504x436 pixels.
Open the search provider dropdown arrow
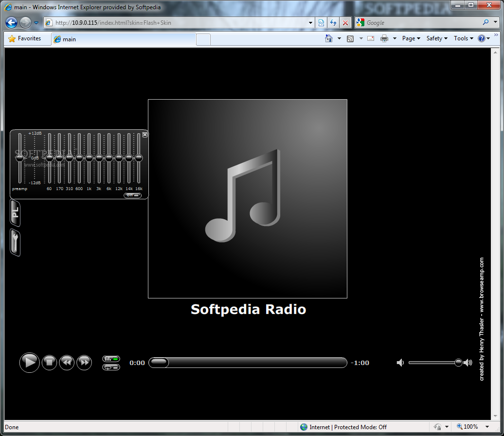495,22
